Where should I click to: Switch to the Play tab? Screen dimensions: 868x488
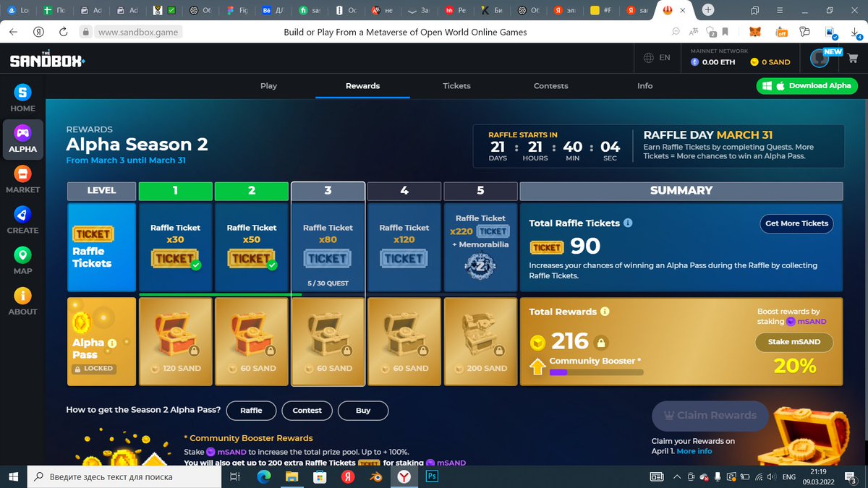(268, 85)
